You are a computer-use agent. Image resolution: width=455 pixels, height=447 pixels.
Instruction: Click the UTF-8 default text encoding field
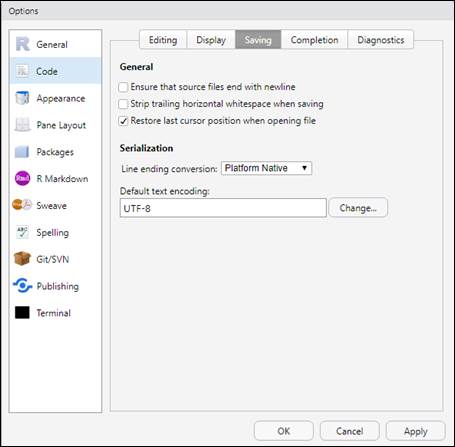coord(223,208)
